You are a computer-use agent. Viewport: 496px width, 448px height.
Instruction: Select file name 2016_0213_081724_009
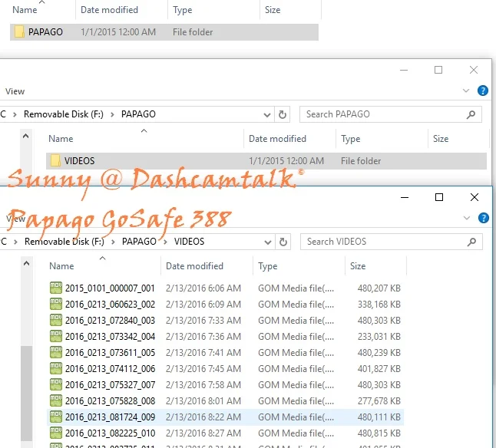point(110,417)
